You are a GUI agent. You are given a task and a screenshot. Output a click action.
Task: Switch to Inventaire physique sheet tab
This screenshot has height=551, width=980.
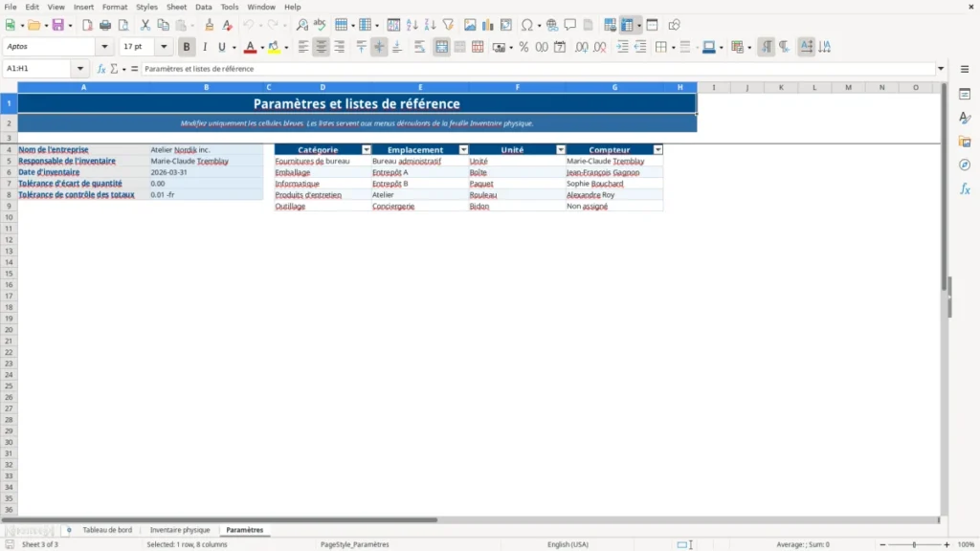click(x=180, y=530)
